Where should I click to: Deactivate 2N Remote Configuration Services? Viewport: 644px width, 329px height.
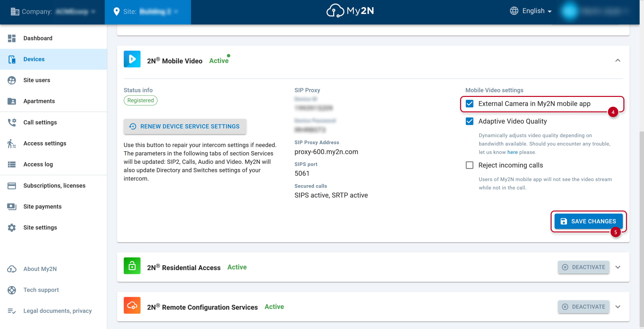coord(583,307)
